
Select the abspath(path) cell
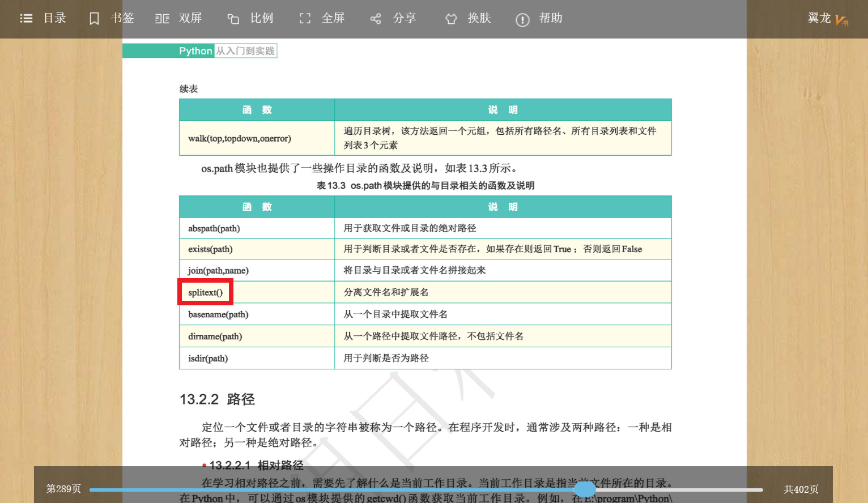pyautogui.click(x=257, y=228)
